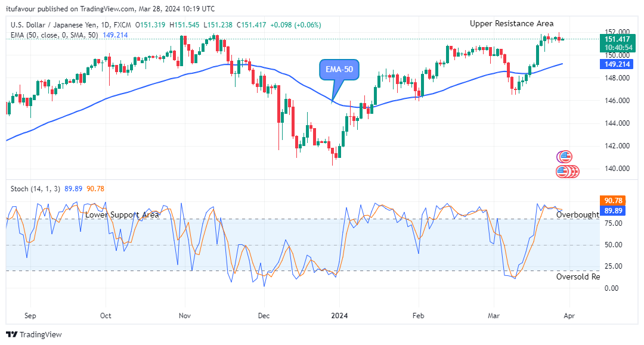Click the 'EMA (50, close, 0, SMA, 50)' indicator legend
Image resolution: width=644 pixels, height=345 pixels.
coord(54,35)
